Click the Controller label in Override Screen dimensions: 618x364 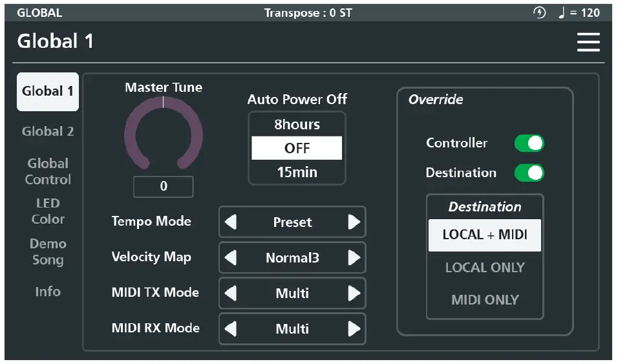[x=457, y=143]
